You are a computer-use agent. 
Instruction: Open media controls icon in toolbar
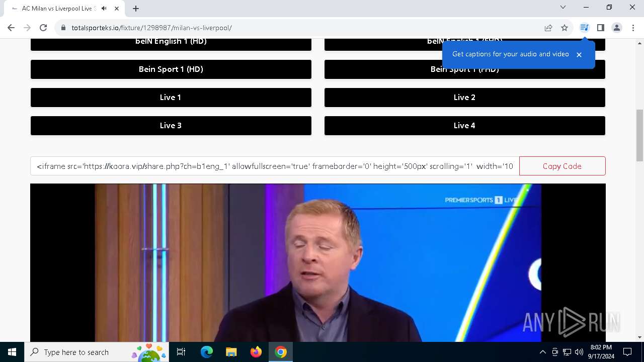[x=584, y=28]
